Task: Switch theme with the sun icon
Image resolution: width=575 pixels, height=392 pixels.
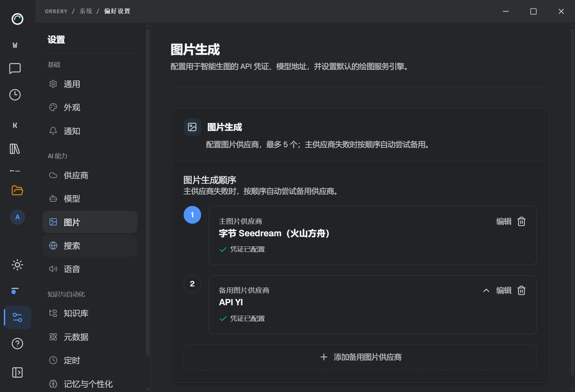Action: (x=17, y=265)
